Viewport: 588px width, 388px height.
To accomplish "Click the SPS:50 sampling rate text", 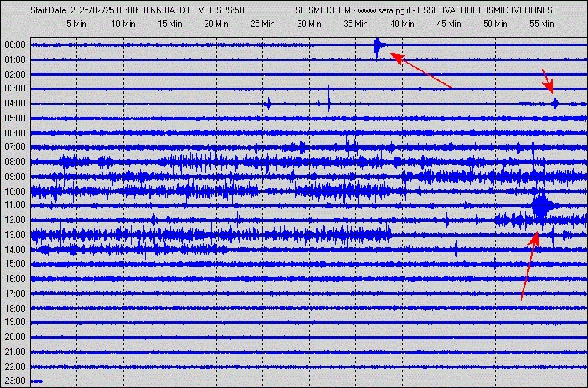I will coord(231,10).
